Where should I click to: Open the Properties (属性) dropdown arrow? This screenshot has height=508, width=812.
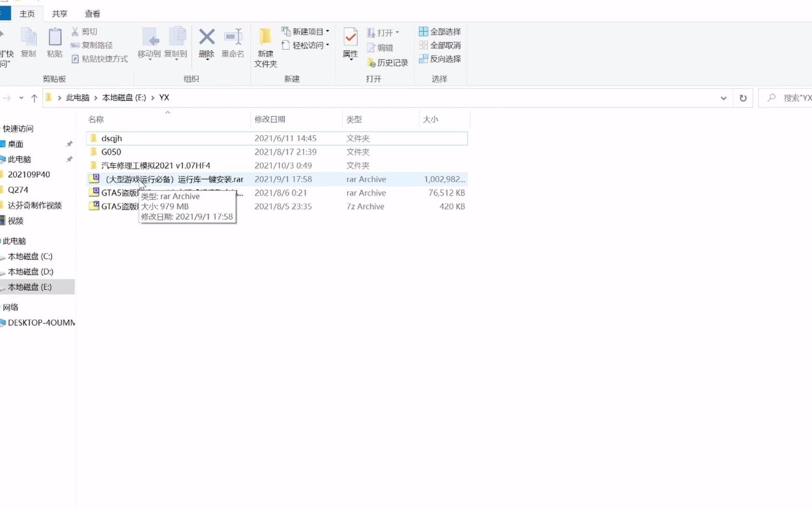click(351, 60)
